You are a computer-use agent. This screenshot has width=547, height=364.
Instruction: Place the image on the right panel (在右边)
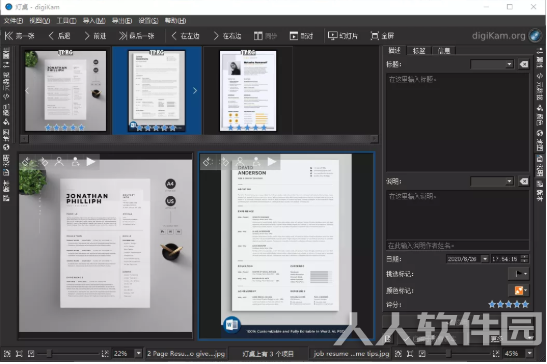227,36
